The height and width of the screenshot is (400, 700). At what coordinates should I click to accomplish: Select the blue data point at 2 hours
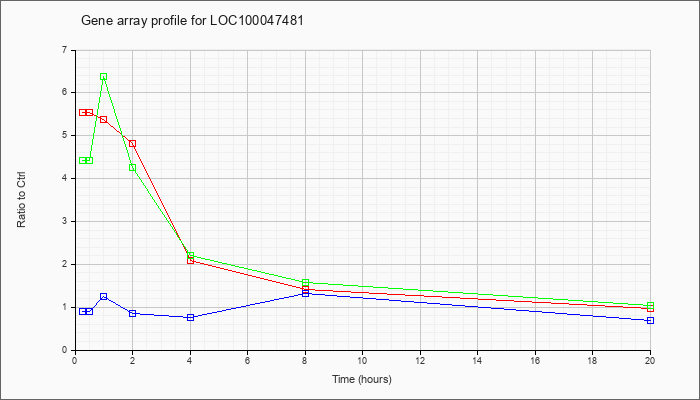click(x=133, y=313)
